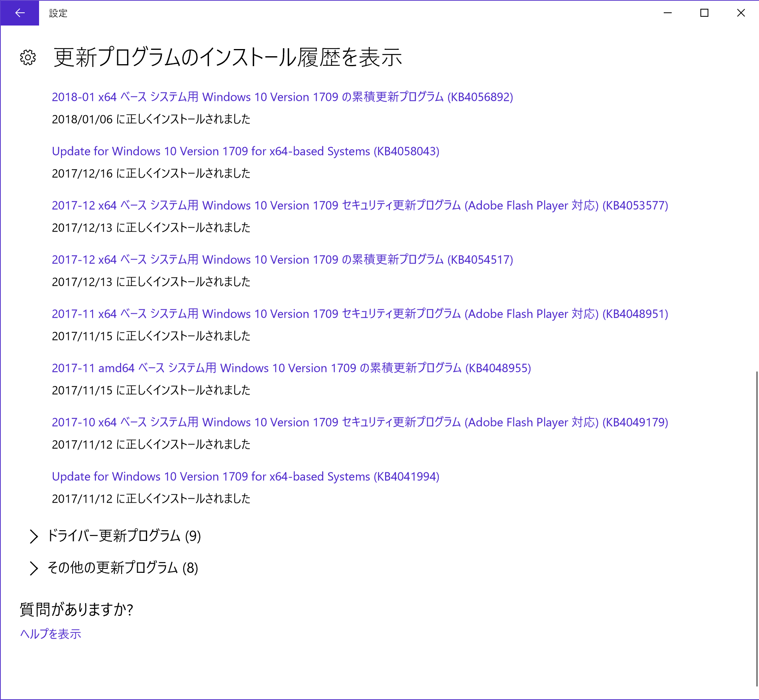Close the 設定 window

[x=741, y=13]
